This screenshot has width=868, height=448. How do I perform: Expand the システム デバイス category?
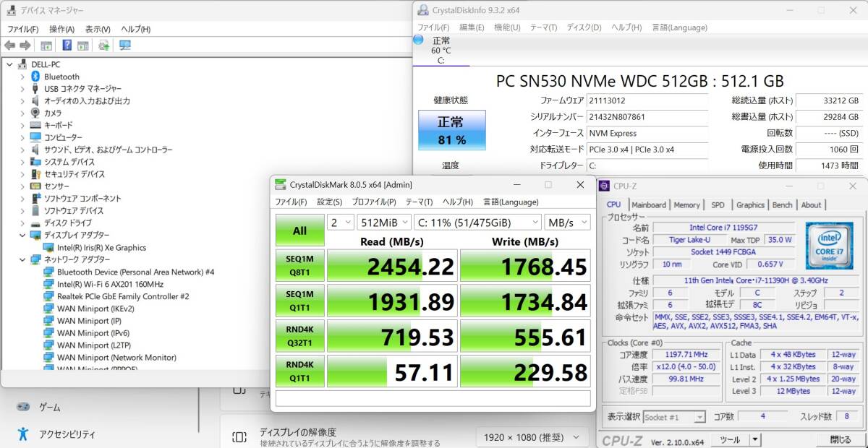(22, 162)
